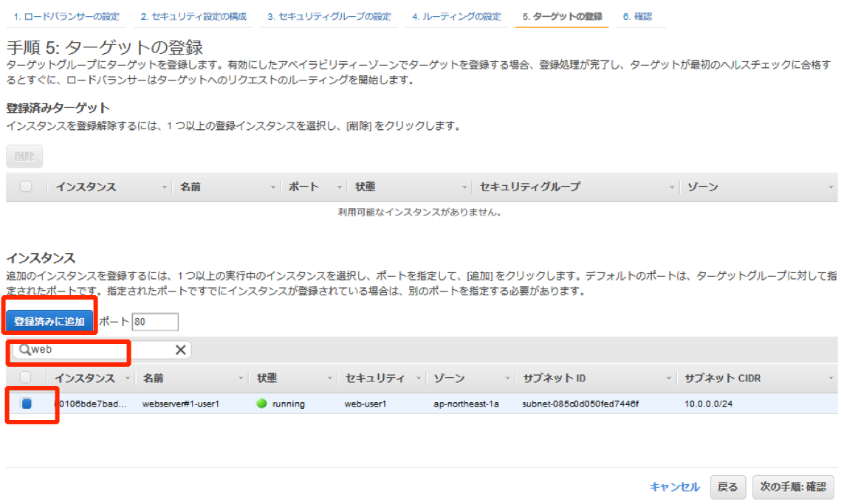Viewport: 841px width, 504px height.
Task: Open step 4 ルーティングの設定 tab
Action: 456,17
